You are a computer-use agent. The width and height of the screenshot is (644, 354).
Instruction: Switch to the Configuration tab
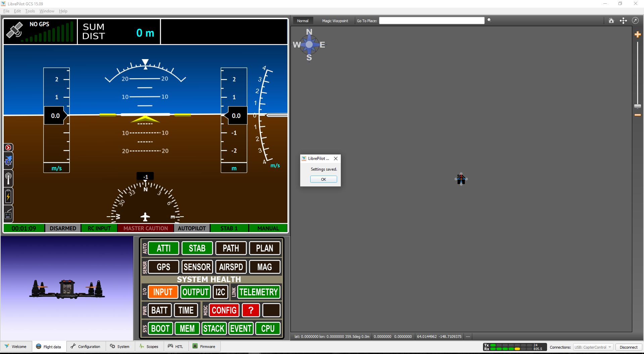(86, 347)
